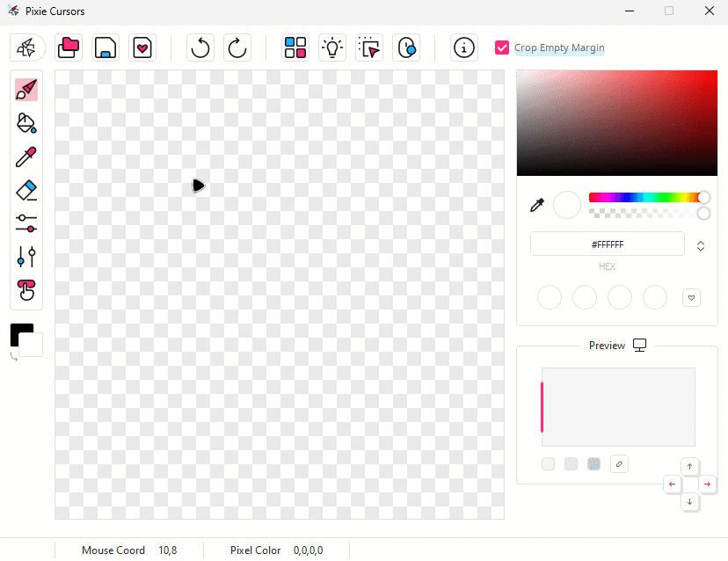Click the third saved color circle
728x561 pixels.
point(620,298)
